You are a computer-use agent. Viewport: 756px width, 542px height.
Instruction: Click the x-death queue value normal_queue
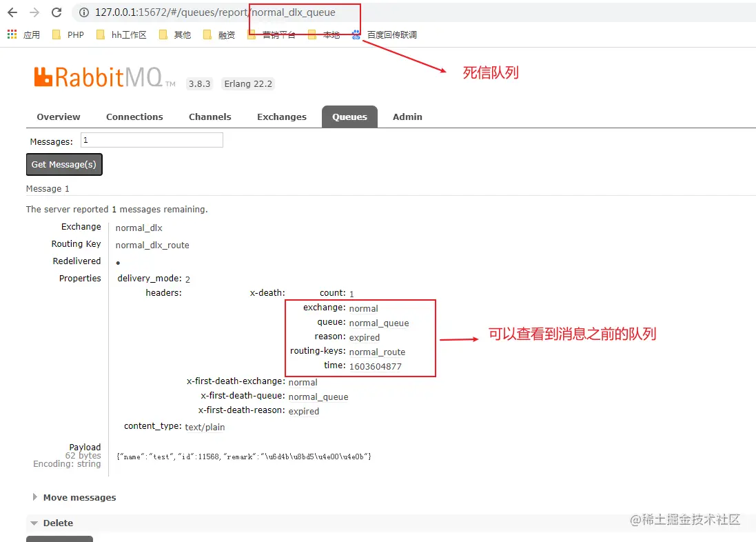pos(379,323)
